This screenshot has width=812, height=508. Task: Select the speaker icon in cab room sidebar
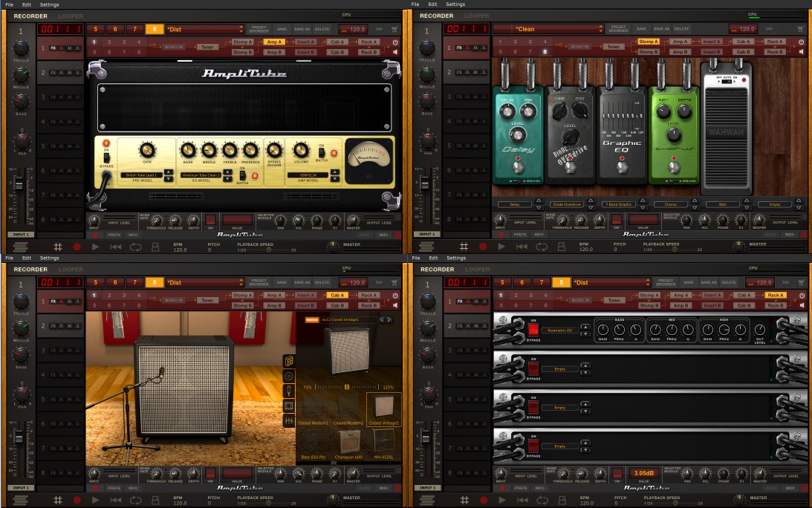pos(289,376)
